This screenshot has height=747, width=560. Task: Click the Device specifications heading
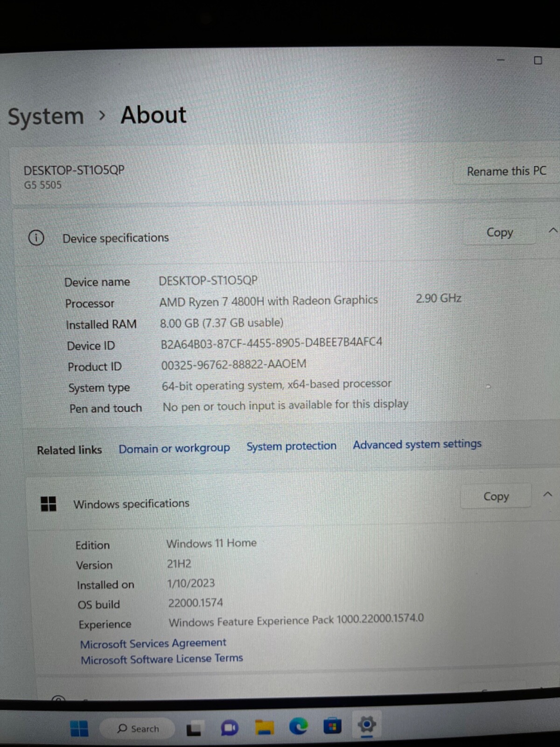116,238
